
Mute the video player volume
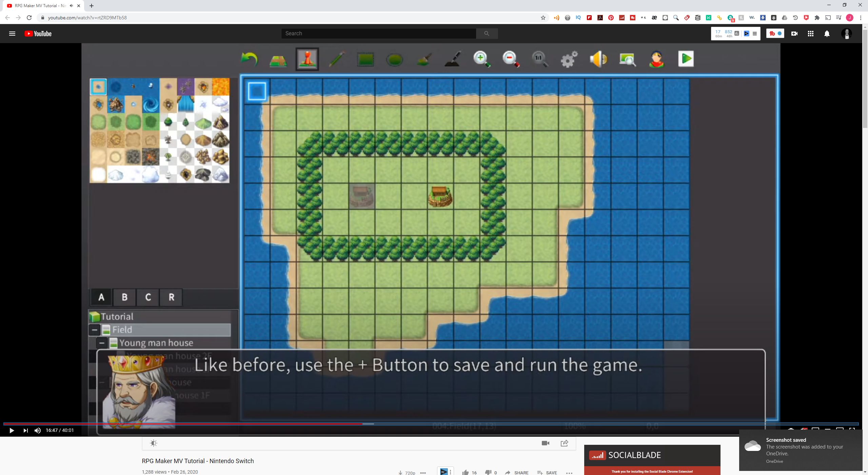point(38,430)
